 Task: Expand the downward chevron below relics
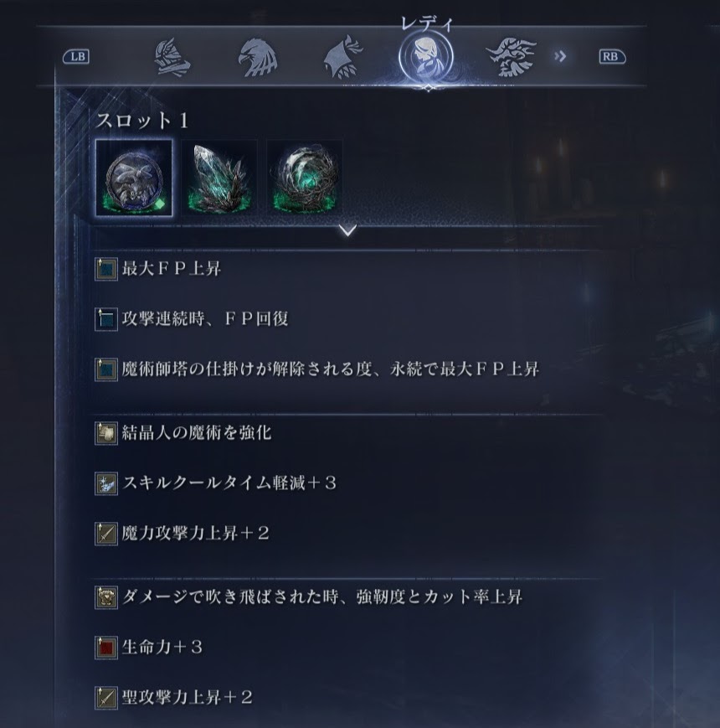pos(348,230)
